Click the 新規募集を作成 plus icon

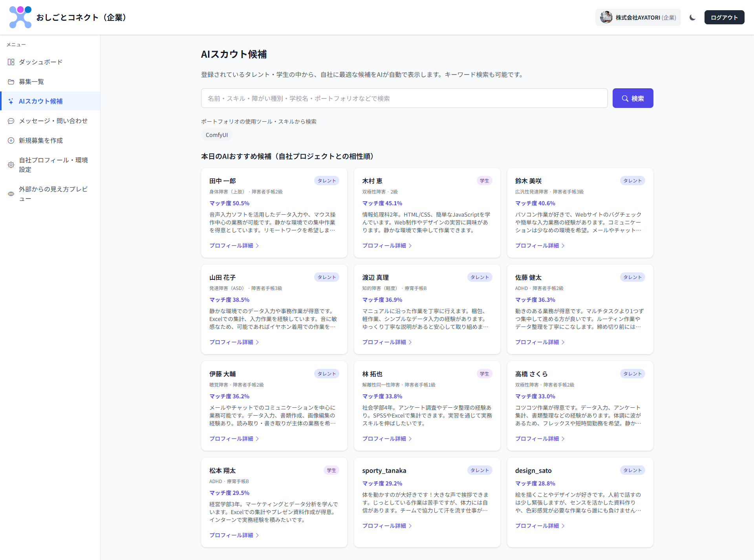click(x=11, y=140)
